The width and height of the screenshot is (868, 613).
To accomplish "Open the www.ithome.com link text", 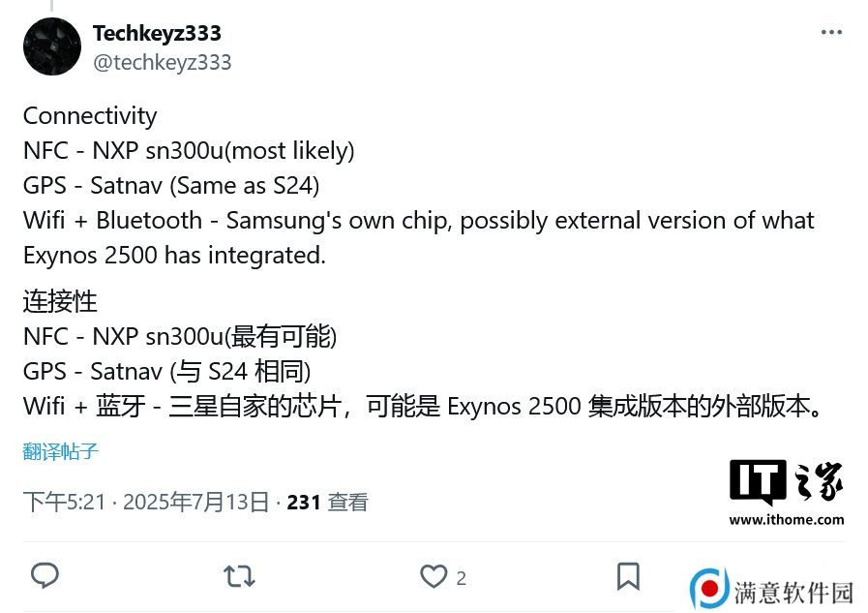I will (787, 520).
